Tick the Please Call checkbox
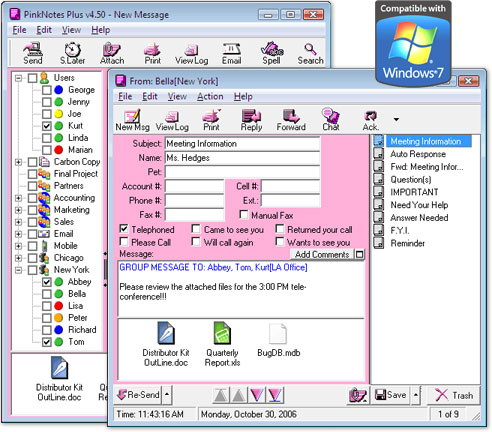 point(124,242)
